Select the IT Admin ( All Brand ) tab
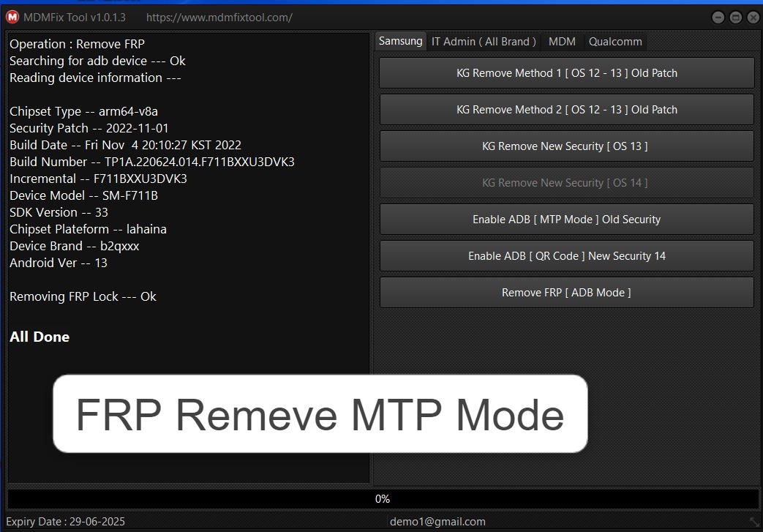Image resolution: width=763 pixels, height=532 pixels. click(484, 41)
